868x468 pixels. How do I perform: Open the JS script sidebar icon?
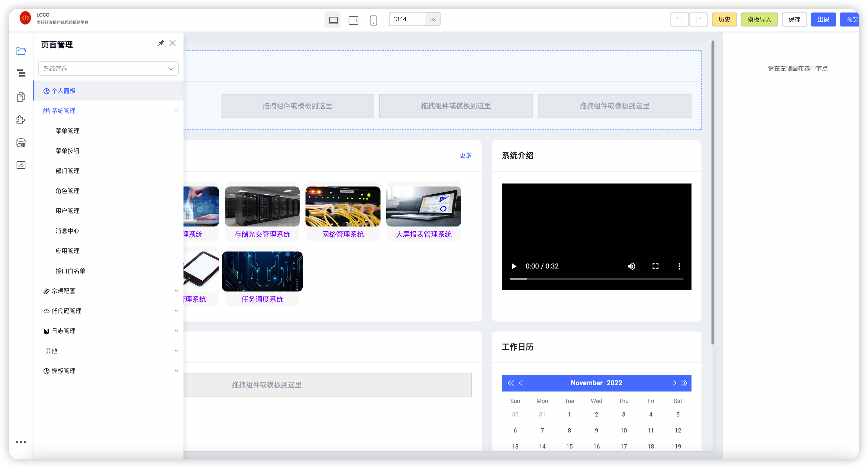[21, 165]
